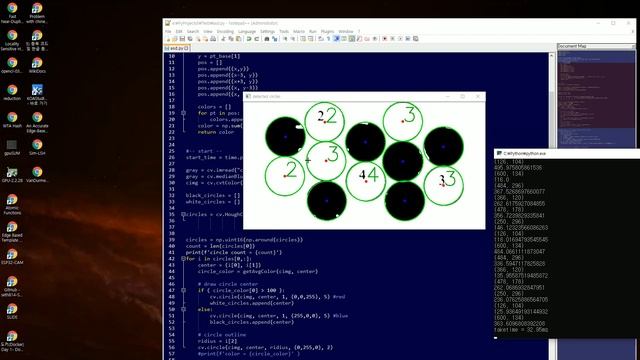Click the 'MTA Hash' desktop shortcut
The width and height of the screenshot is (640, 360).
tap(12, 120)
